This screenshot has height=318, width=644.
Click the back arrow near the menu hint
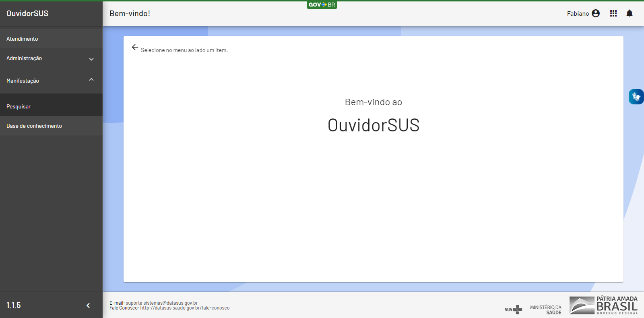click(x=135, y=48)
